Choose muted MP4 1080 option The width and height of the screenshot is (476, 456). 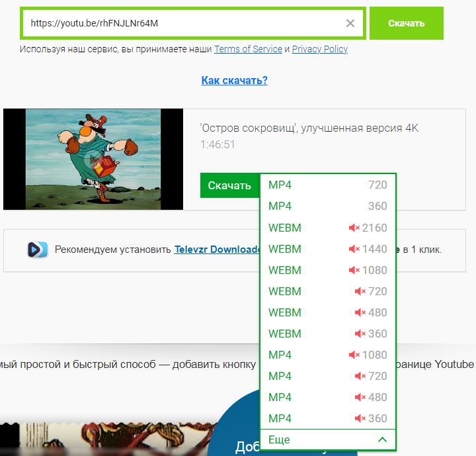(x=328, y=355)
